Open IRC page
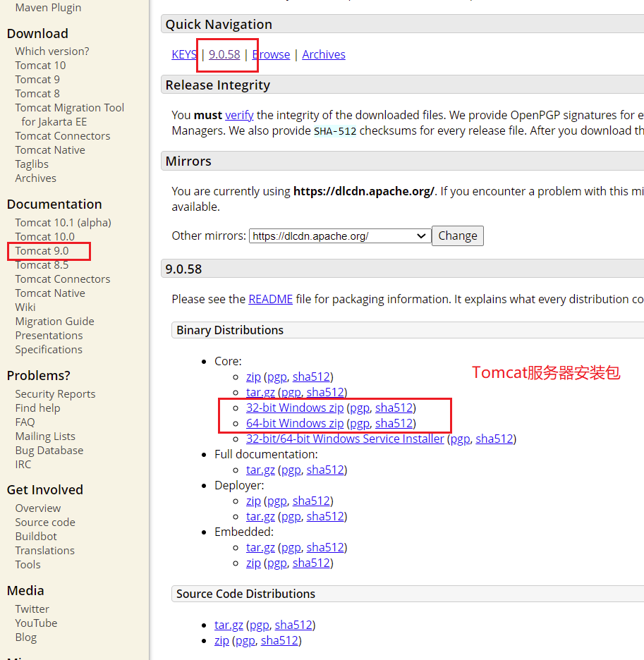 click(x=23, y=465)
